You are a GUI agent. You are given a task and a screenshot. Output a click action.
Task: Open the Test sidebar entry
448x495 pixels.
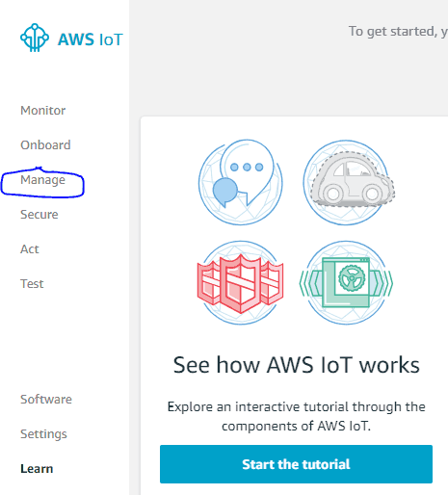[x=32, y=284]
